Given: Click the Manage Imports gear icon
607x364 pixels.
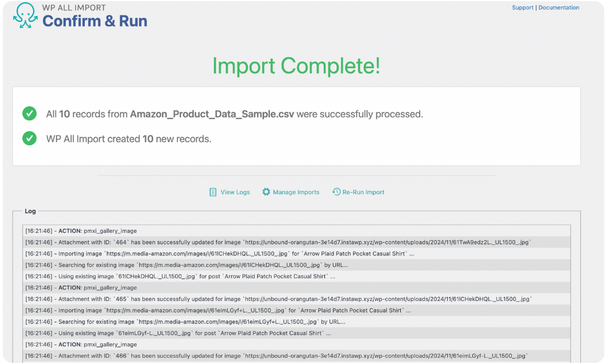Looking at the screenshot, I should click(x=267, y=191).
